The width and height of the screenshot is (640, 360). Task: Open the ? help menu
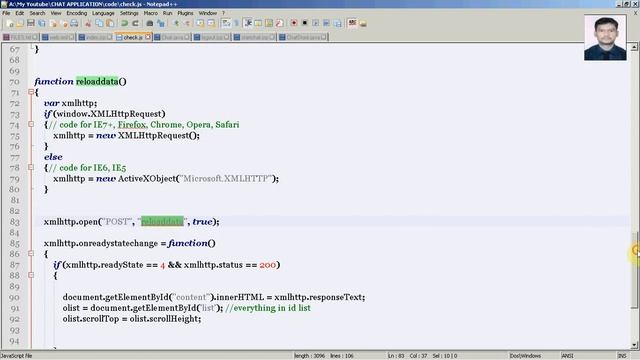click(224, 13)
